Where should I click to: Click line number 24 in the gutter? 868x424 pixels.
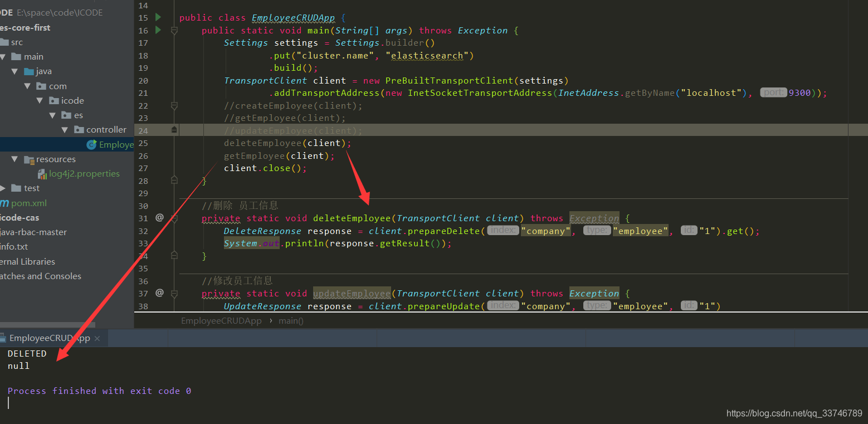tap(143, 131)
